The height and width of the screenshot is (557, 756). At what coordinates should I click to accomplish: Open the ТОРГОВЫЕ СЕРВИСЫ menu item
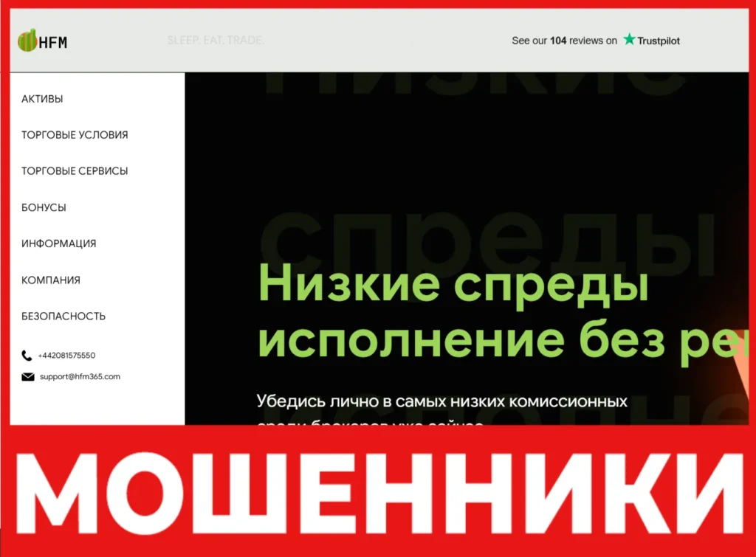pyautogui.click(x=75, y=171)
